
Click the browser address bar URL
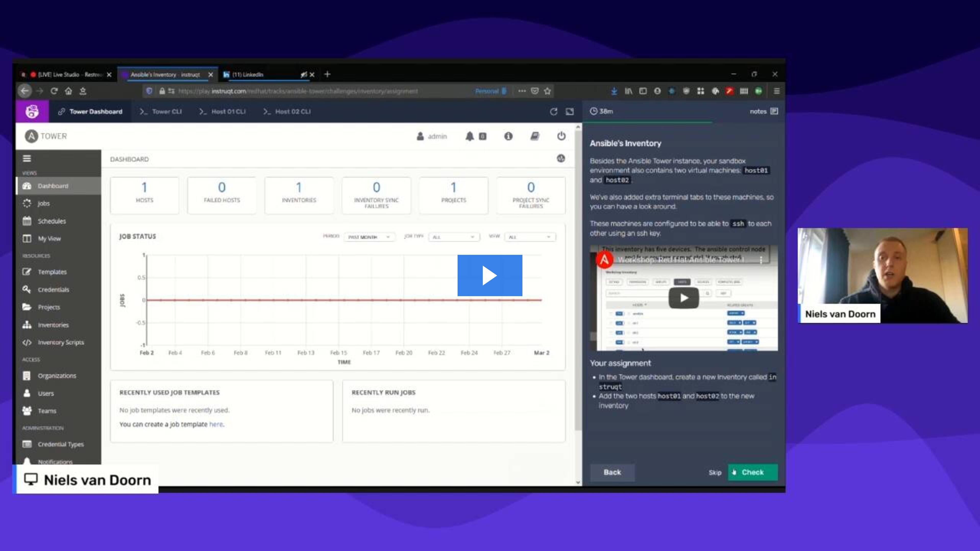(x=298, y=91)
